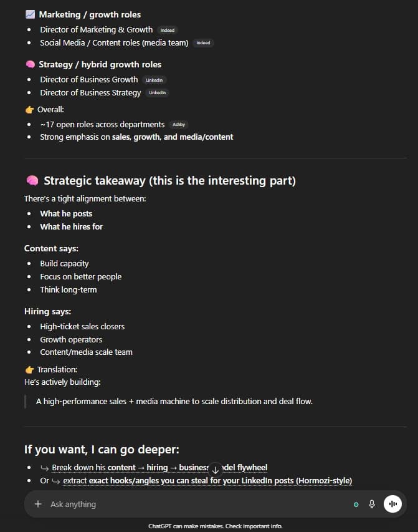Viewport: 418px width, 532px height.
Task: Open voice mode with the waveform button
Action: (392, 504)
